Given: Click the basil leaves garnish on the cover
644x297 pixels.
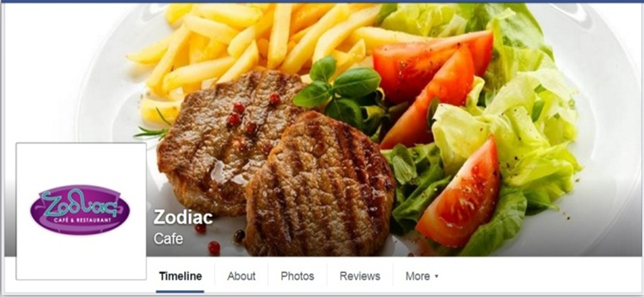Looking at the screenshot, I should click(337, 86).
